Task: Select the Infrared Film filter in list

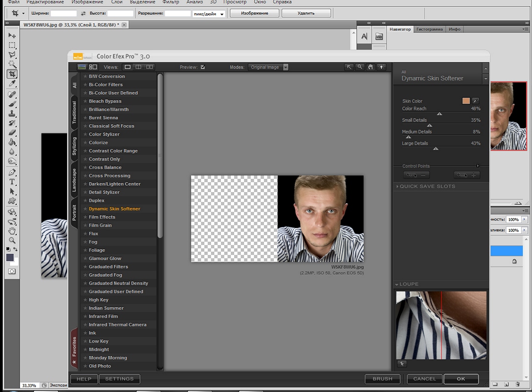Action: pos(103,317)
